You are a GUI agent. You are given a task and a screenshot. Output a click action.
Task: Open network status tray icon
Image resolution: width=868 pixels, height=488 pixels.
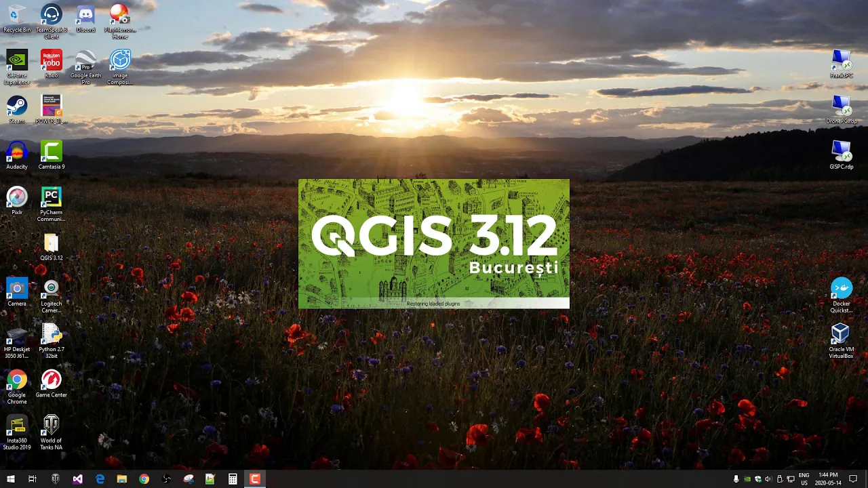[x=791, y=479]
